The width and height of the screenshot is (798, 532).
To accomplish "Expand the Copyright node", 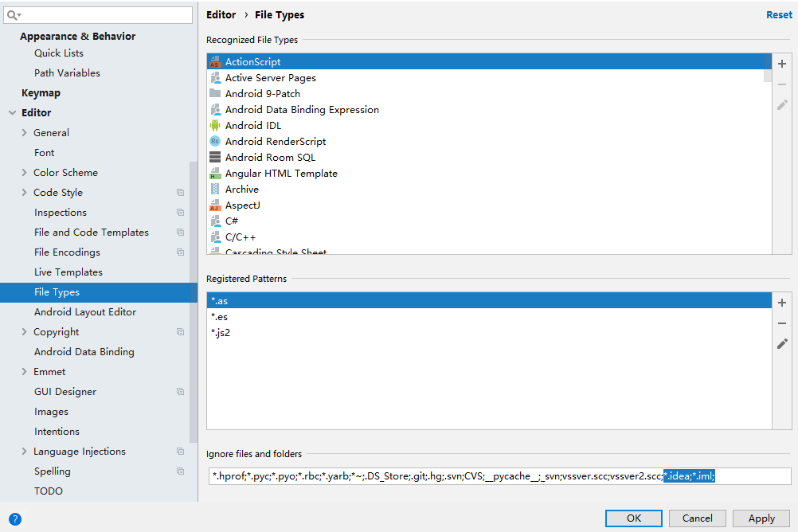I will (24, 332).
